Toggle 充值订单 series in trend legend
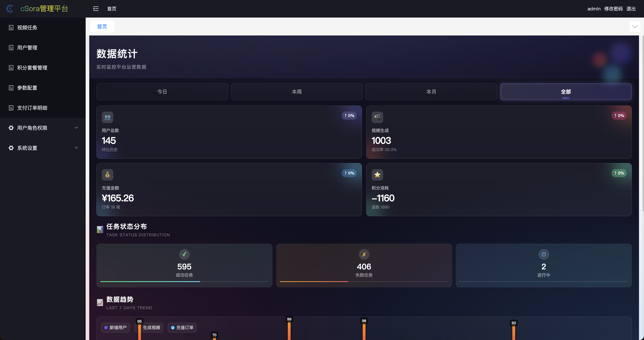 pyautogui.click(x=182, y=327)
